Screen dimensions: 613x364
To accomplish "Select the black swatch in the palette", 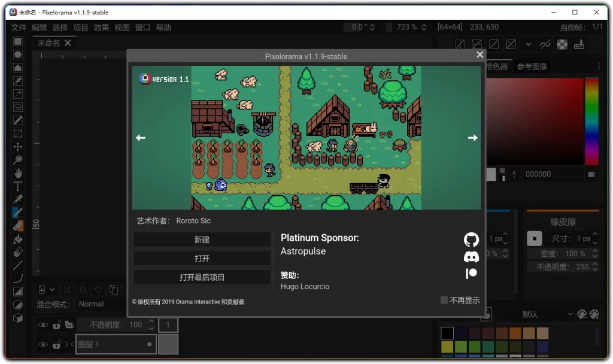I will (x=447, y=332).
